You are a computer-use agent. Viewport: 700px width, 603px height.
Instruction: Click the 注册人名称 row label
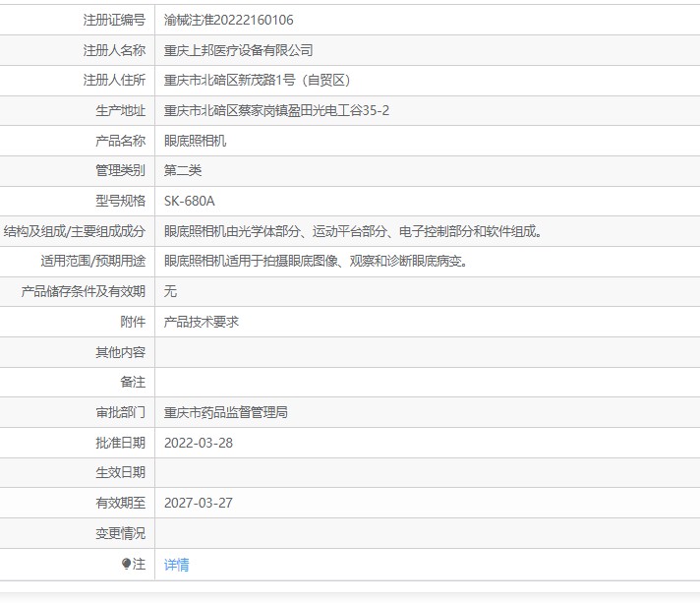coord(114,50)
